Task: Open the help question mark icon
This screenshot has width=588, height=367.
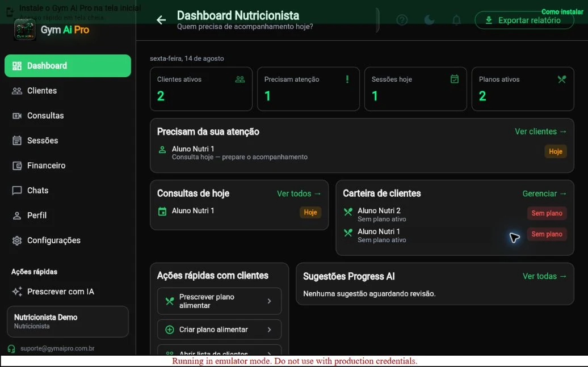Action: [x=402, y=20]
